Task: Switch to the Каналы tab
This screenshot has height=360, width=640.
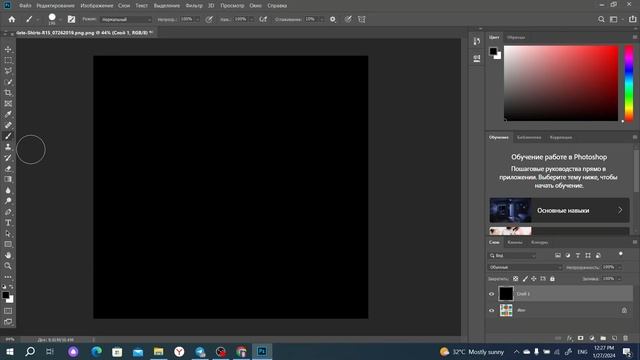Action: pos(515,242)
